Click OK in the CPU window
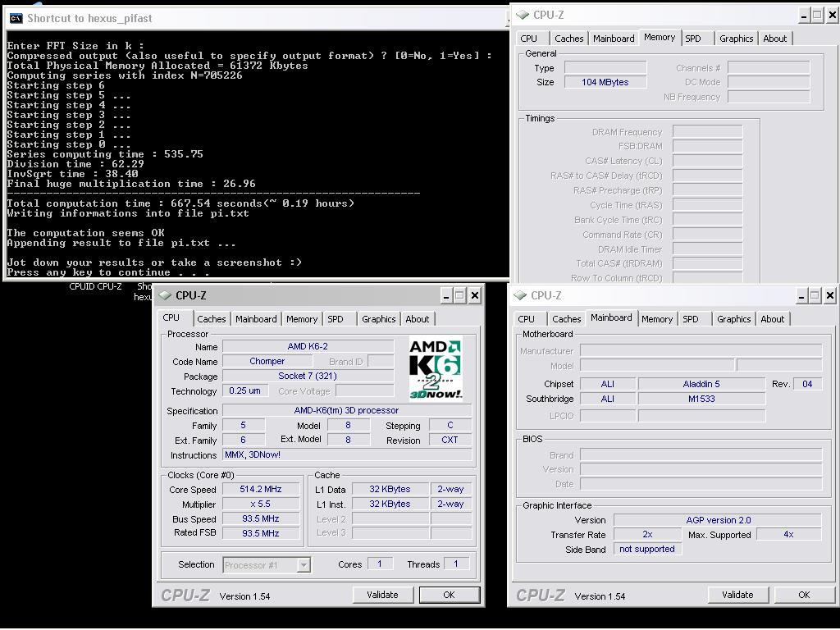 [x=449, y=595]
